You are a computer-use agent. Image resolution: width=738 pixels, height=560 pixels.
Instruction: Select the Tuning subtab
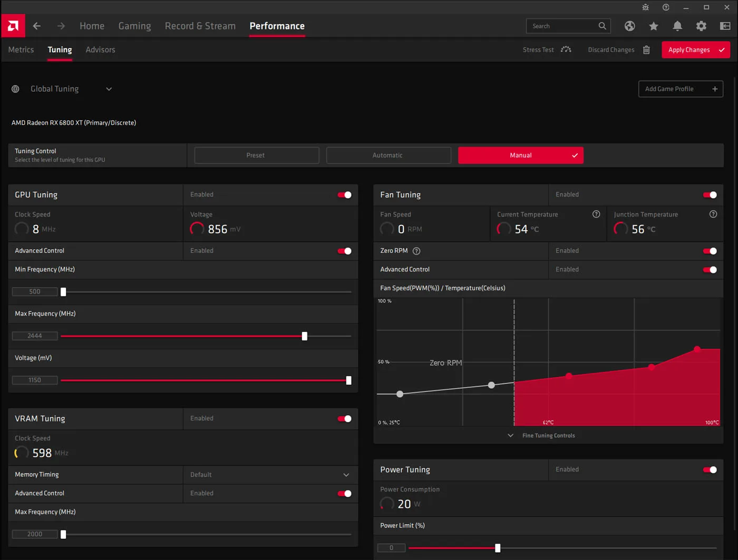click(60, 50)
